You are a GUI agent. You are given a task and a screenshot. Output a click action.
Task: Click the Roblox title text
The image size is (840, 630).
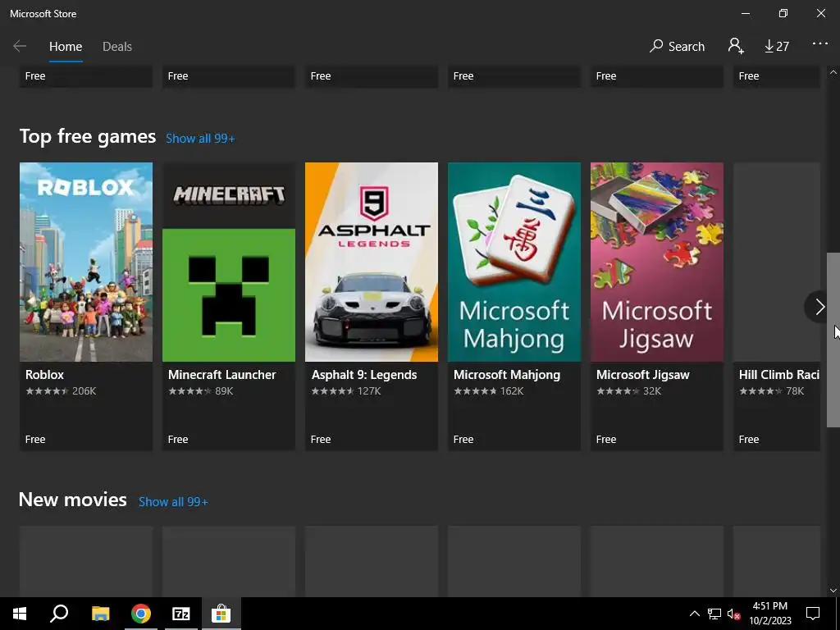click(x=44, y=374)
